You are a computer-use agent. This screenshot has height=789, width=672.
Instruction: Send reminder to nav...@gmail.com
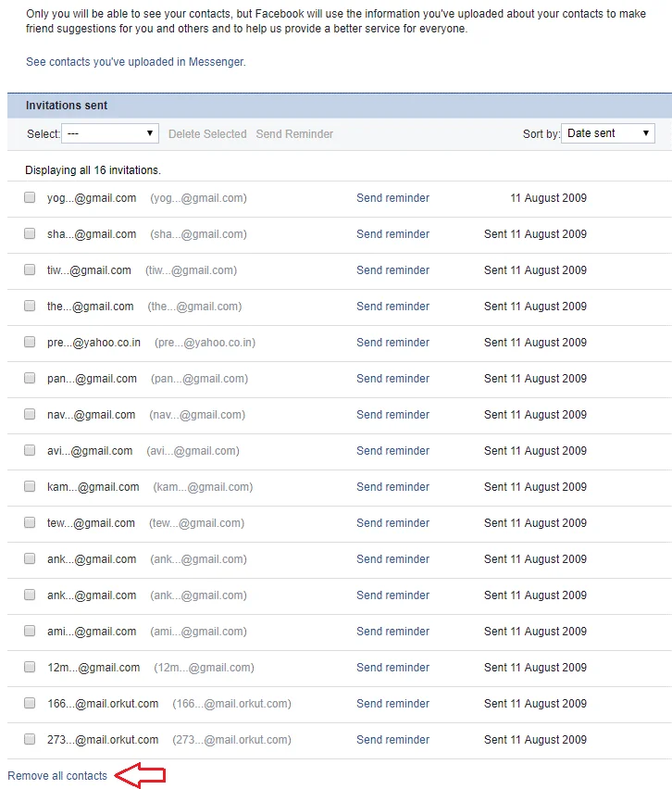pos(392,415)
